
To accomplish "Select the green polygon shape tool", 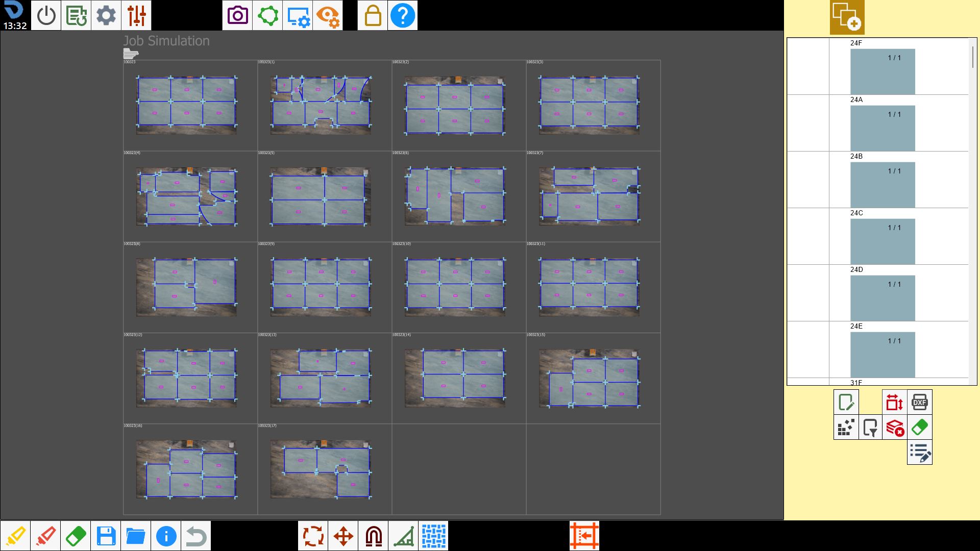I will 267,15.
